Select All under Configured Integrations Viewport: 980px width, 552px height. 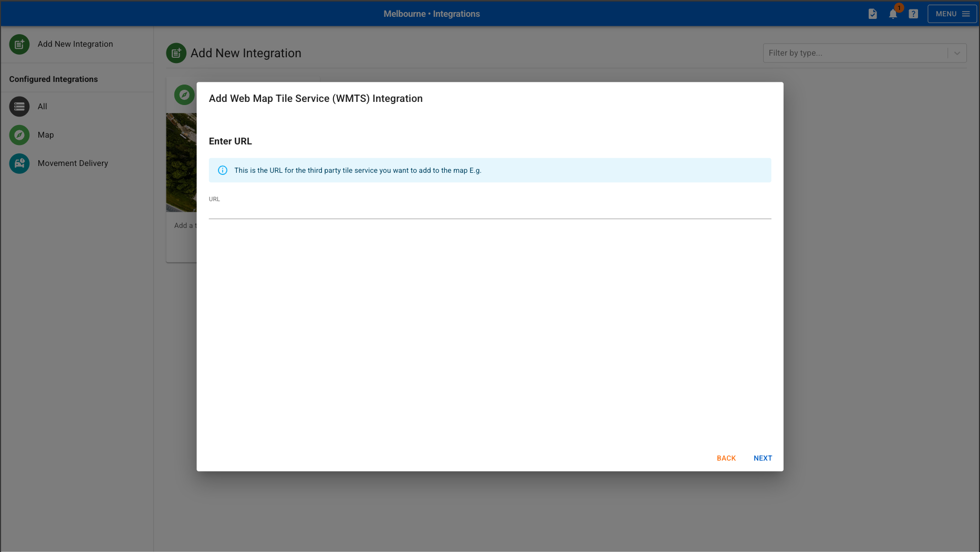[43, 107]
